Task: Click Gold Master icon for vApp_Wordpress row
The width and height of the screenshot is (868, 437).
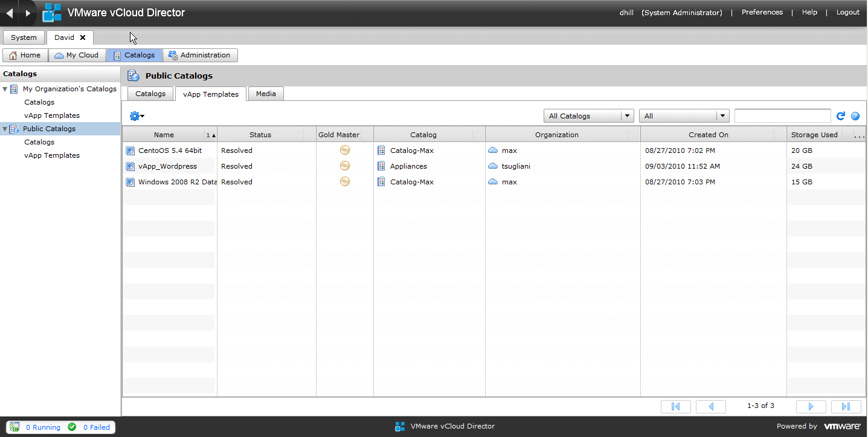Action: [345, 166]
